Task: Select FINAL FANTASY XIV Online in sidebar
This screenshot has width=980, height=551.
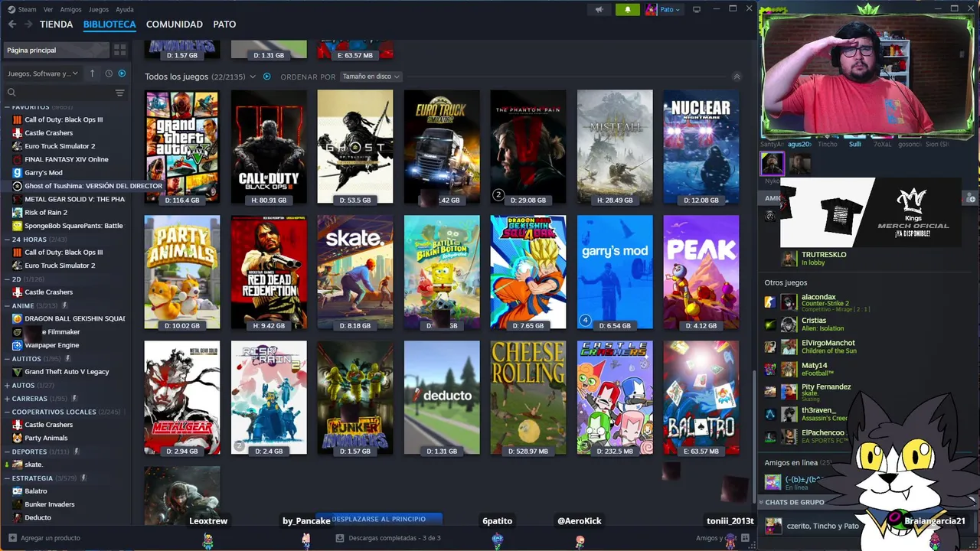Action: pos(67,159)
